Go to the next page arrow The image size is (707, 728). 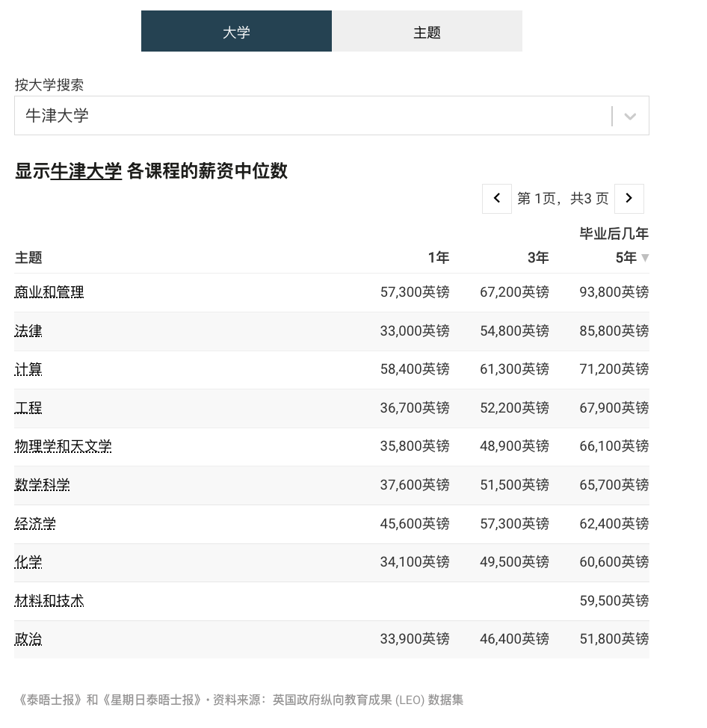coord(629,198)
